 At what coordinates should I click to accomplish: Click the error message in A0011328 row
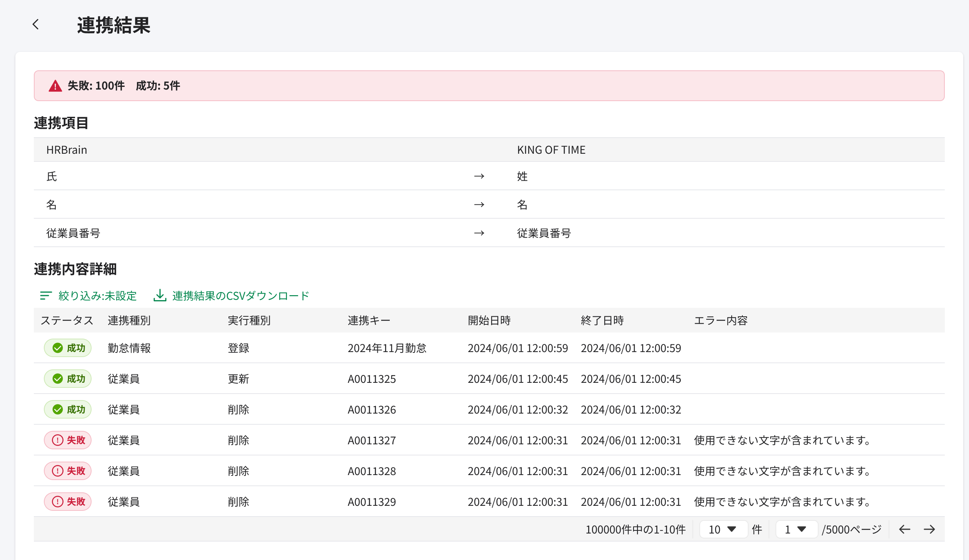[x=782, y=471]
